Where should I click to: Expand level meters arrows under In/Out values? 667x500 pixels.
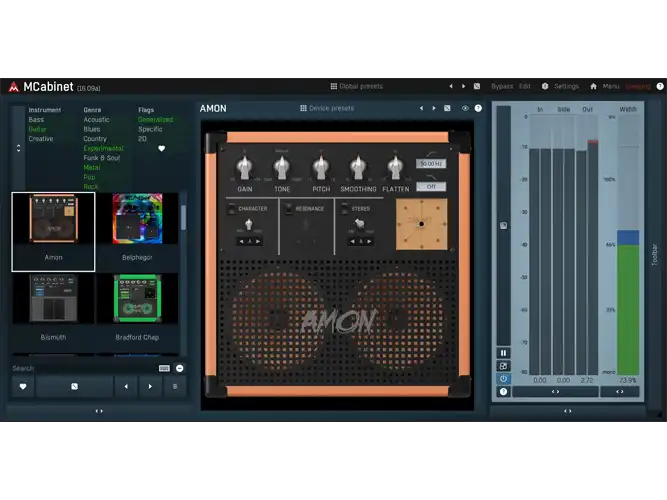[x=556, y=391]
